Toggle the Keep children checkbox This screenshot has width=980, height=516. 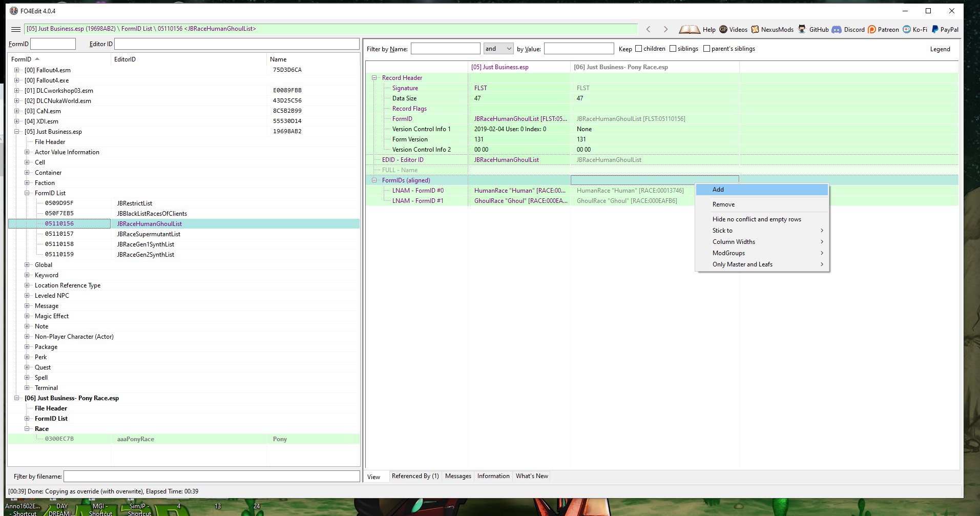click(638, 49)
